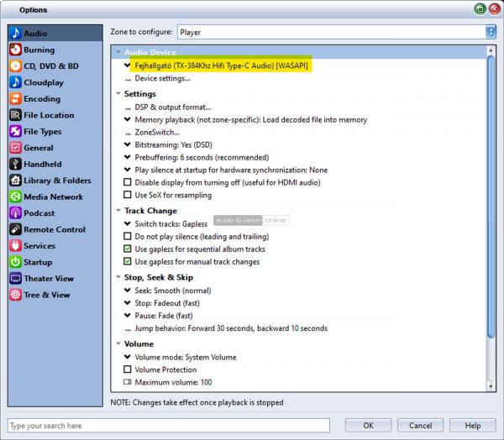Select the Media Network icon
The height and width of the screenshot is (440, 504).
coord(16,196)
